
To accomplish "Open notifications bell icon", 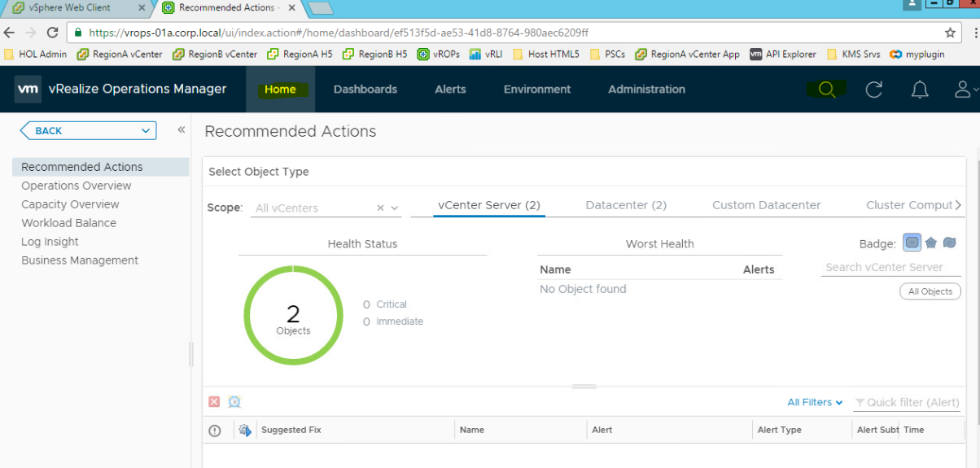I will (x=920, y=90).
